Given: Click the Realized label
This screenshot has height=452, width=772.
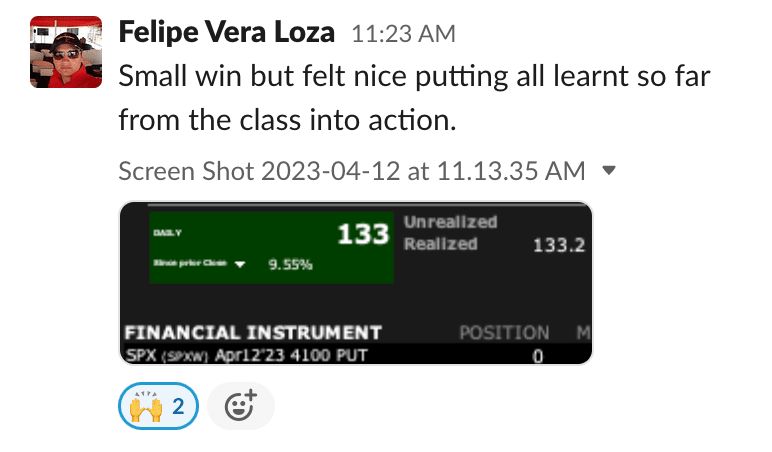Looking at the screenshot, I should (441, 244).
